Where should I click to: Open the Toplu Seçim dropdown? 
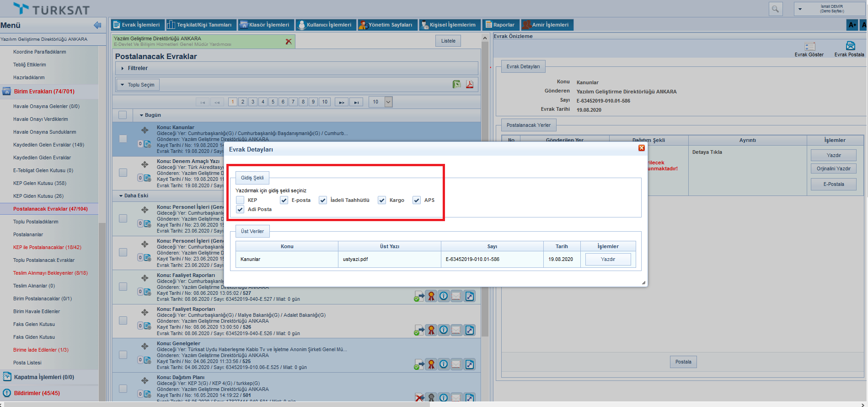tap(137, 85)
